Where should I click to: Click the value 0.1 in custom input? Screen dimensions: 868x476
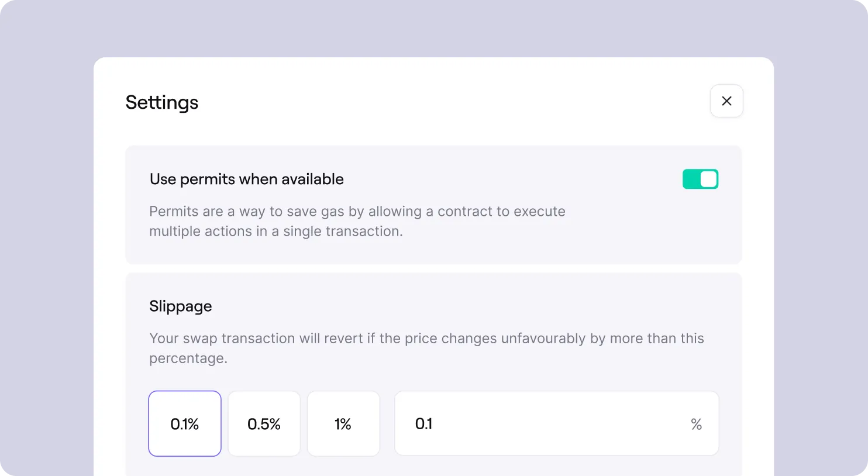click(x=423, y=423)
